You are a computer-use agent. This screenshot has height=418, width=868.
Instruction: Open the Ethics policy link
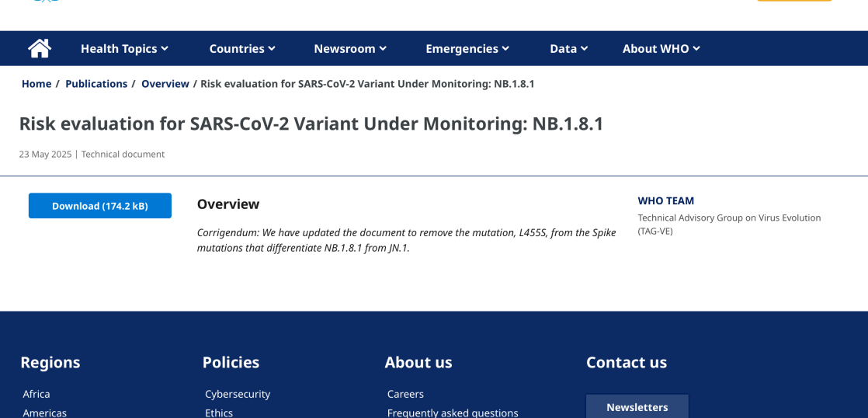219,413
